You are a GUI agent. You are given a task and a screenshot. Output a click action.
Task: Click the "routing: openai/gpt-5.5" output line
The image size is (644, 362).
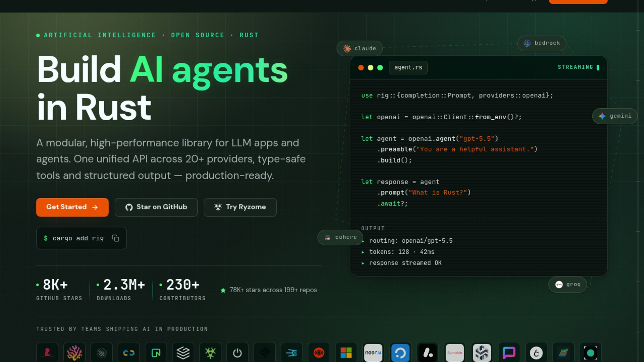[x=411, y=241]
